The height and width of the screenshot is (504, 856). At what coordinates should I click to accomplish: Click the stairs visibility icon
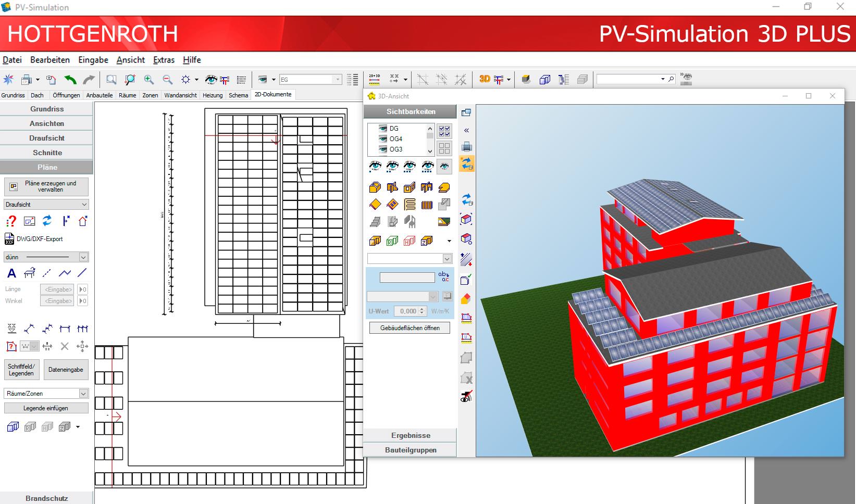(x=375, y=222)
